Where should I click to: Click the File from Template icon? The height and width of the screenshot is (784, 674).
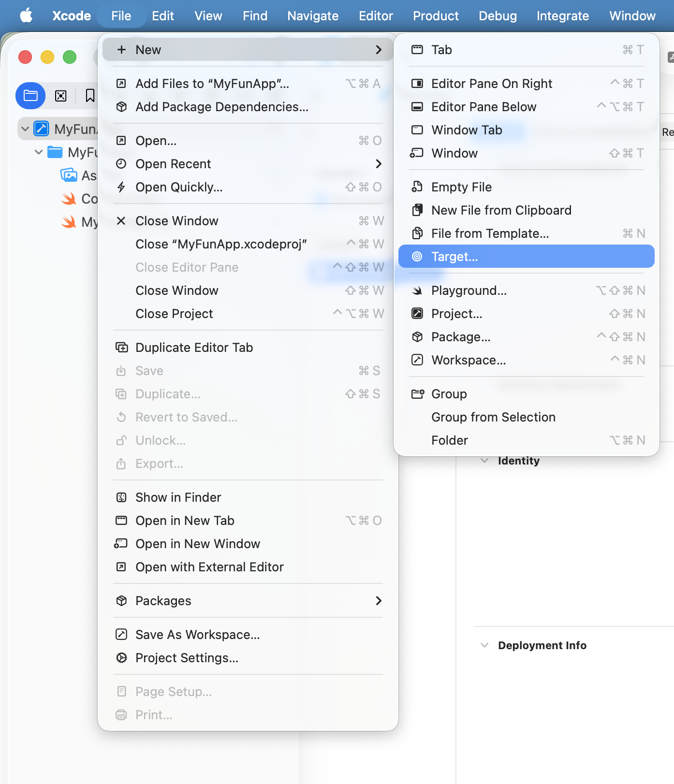417,233
